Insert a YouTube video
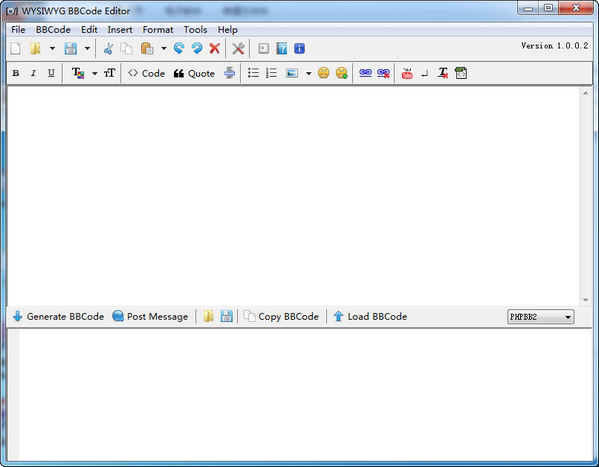This screenshot has width=599, height=467. pyautogui.click(x=407, y=73)
